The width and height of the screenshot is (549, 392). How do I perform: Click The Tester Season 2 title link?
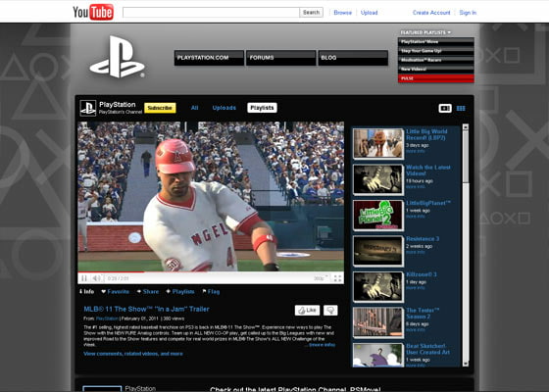tap(423, 314)
